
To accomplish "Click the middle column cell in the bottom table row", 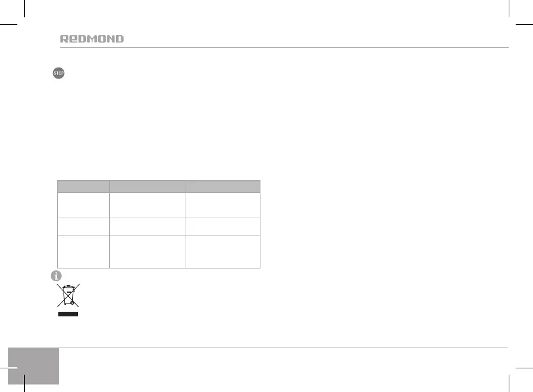I will [147, 251].
